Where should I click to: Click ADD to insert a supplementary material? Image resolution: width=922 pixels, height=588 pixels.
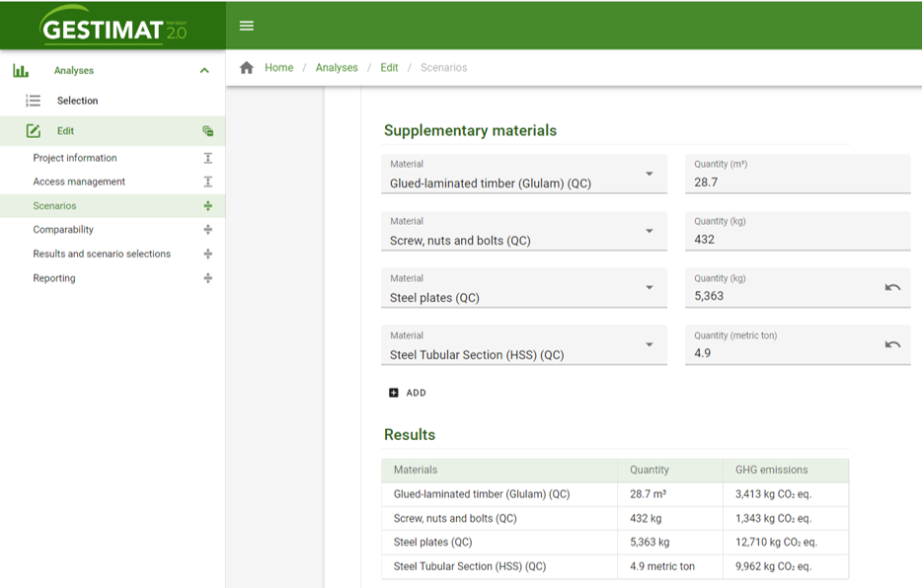[408, 393]
